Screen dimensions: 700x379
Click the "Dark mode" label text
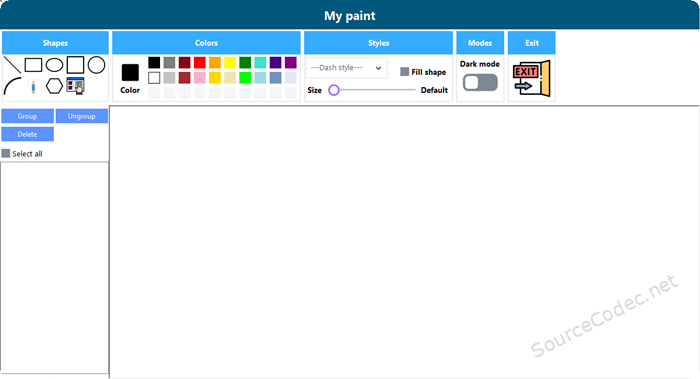pyautogui.click(x=480, y=64)
